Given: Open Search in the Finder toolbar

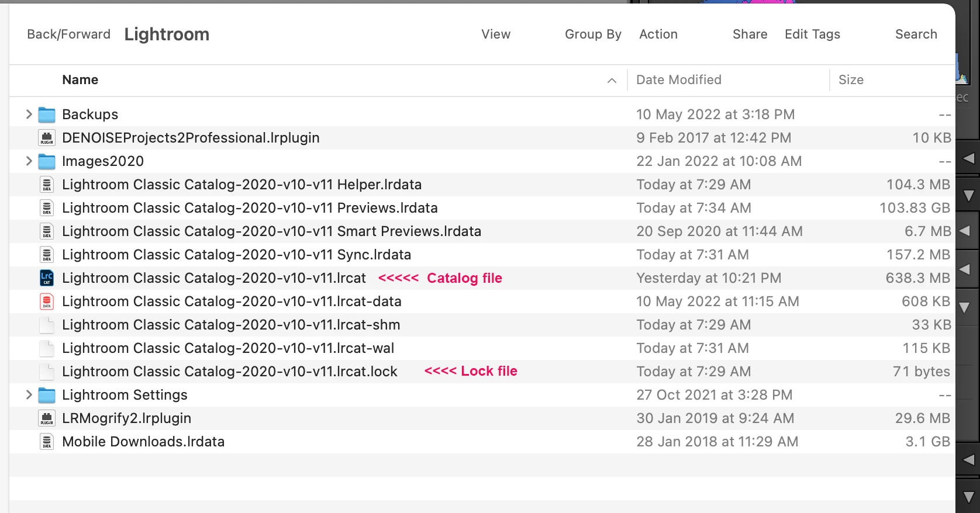Looking at the screenshot, I should [916, 34].
